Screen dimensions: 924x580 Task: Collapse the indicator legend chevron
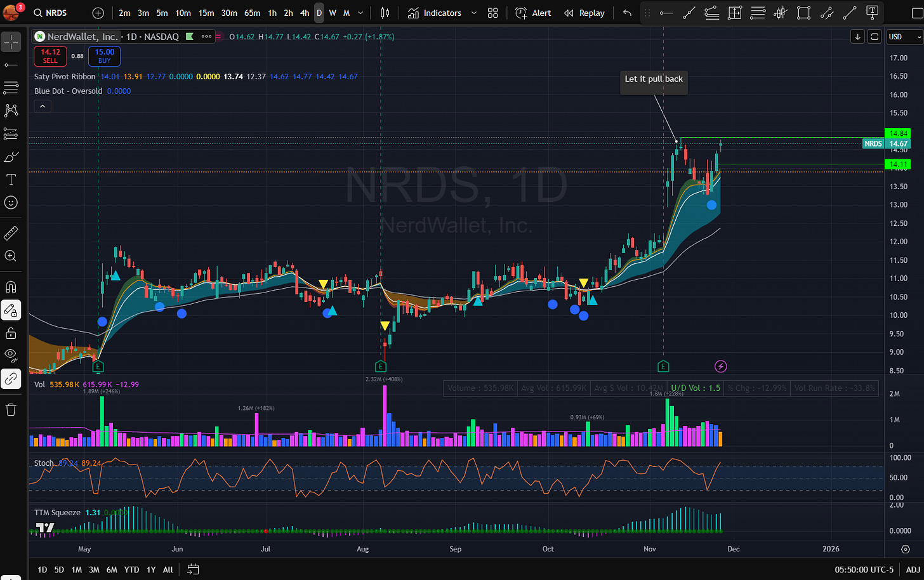pos(43,107)
